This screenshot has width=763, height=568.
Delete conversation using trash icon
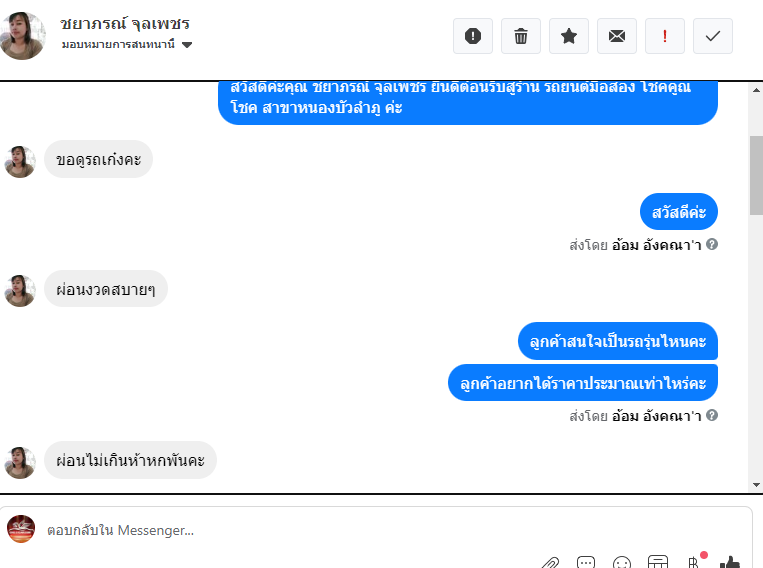click(521, 36)
